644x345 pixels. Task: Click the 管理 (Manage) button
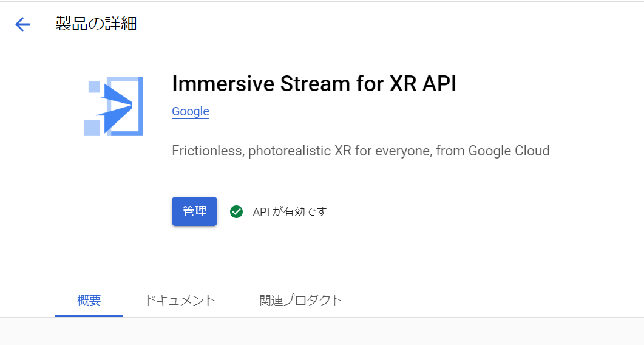point(194,211)
